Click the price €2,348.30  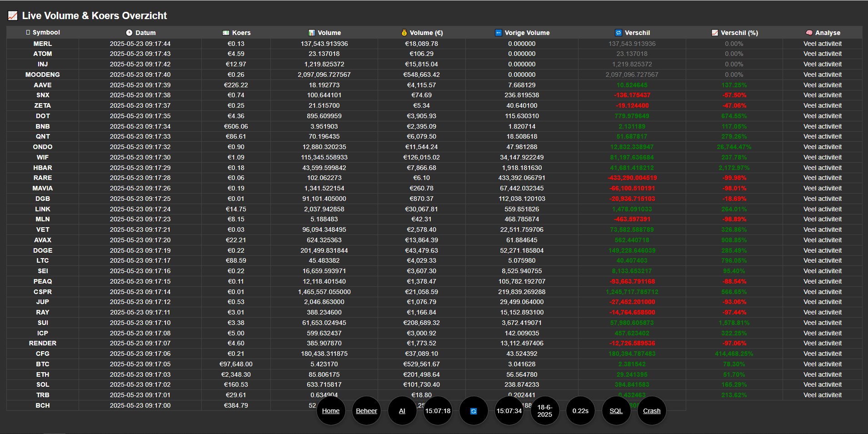pos(236,374)
